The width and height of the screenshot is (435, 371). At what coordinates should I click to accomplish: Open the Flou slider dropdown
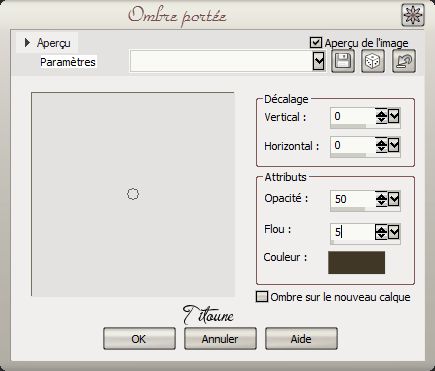[394, 232]
